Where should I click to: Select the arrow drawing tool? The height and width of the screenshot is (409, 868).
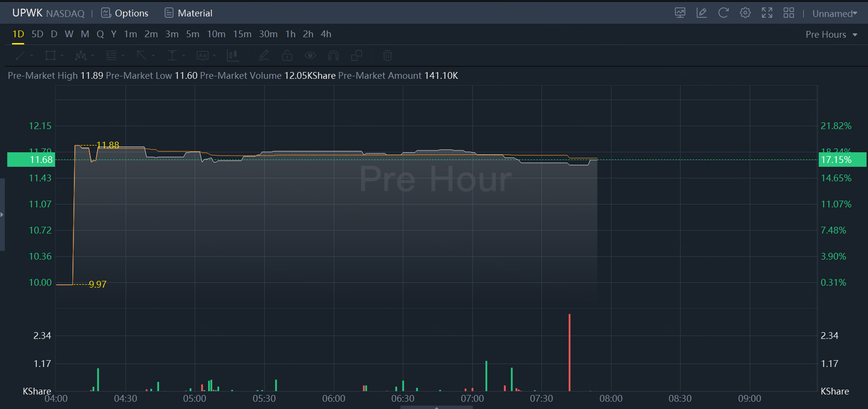point(142,56)
